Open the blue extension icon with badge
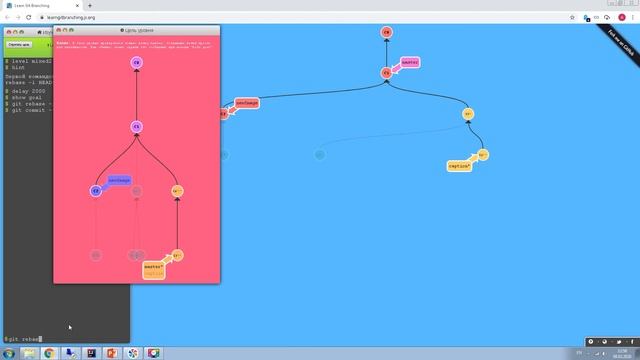Viewport: 640px width, 360px height. [x=586, y=18]
